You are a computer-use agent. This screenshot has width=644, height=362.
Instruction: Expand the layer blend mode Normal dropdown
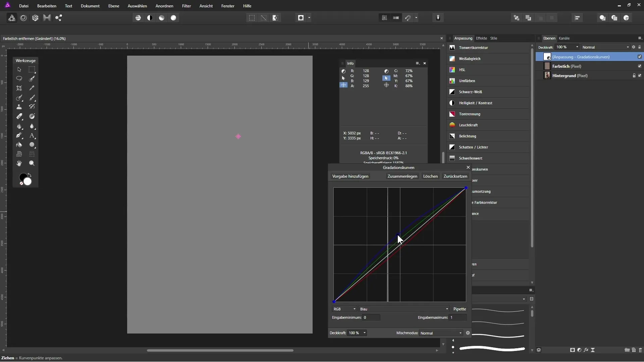pos(605,47)
